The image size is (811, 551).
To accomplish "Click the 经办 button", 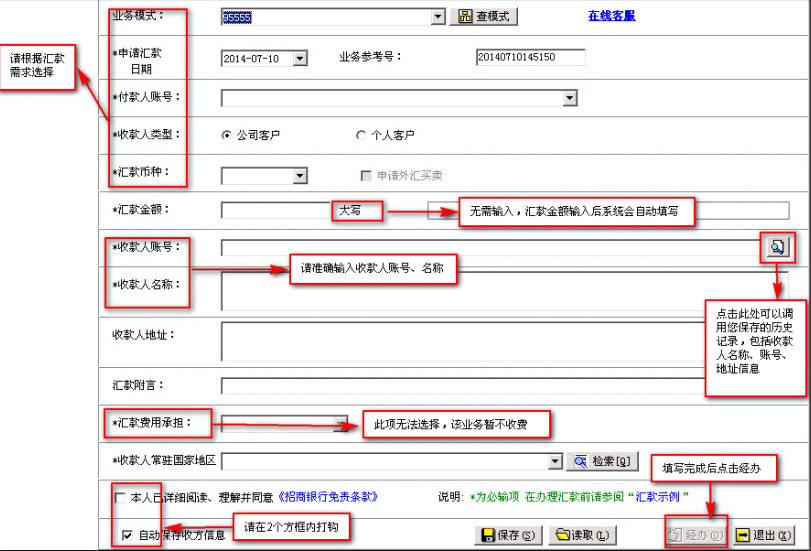I will [x=695, y=535].
